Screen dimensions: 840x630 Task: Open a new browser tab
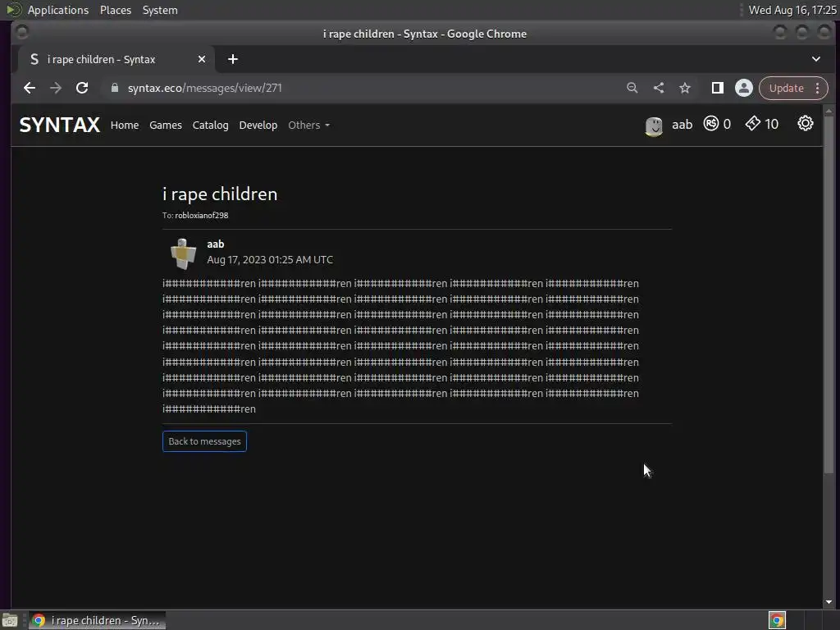coord(232,59)
